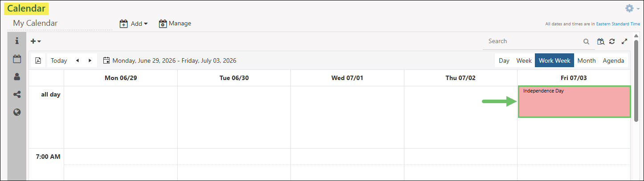Screen dimensions: 644x181
Task: Expand calendar to full screen
Action: pyautogui.click(x=624, y=41)
